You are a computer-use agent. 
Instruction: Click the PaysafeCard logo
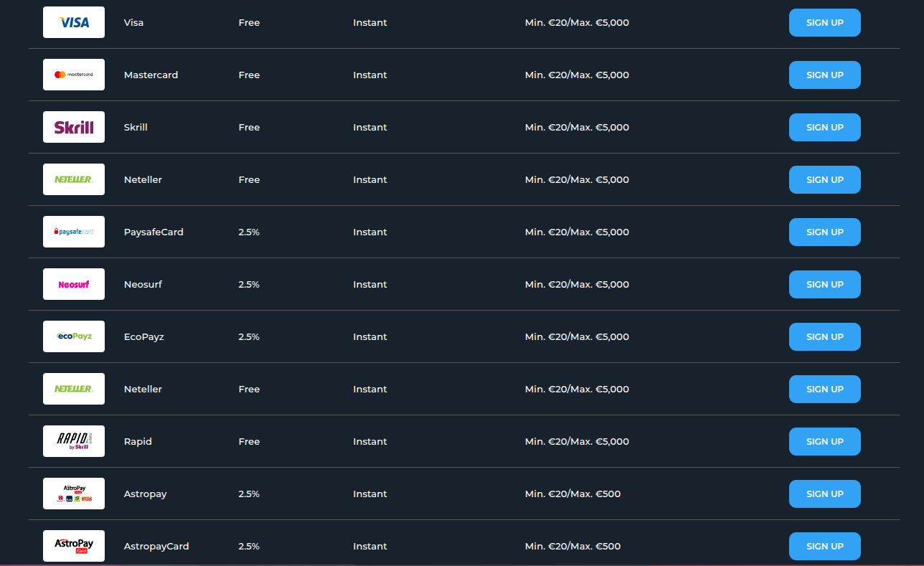point(74,232)
